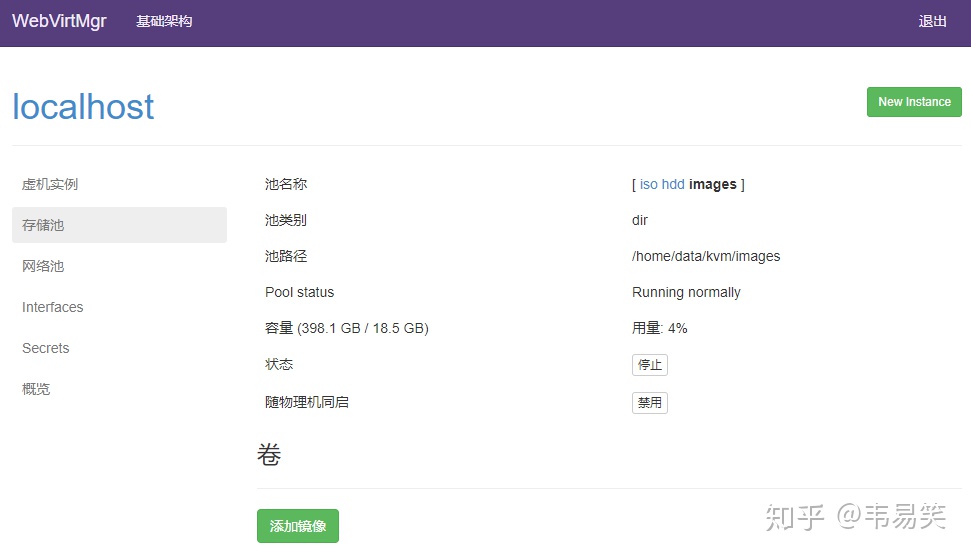The image size is (971, 556).
Task: Select the 池名称 label
Action: [285, 185]
